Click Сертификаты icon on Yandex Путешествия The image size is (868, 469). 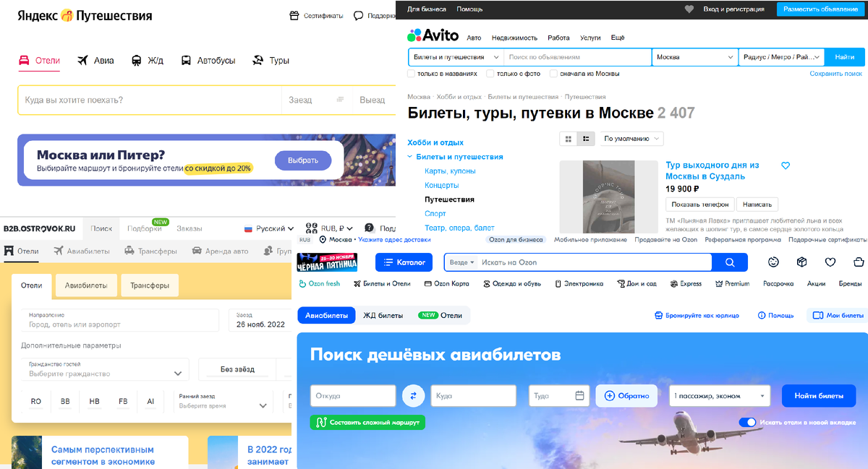coord(295,14)
